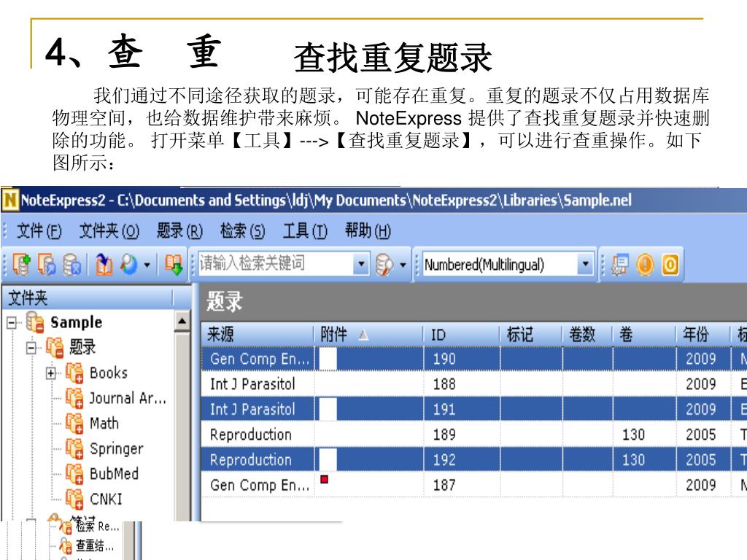Open the 文件(F) menu
747x560 pixels.
(39, 231)
